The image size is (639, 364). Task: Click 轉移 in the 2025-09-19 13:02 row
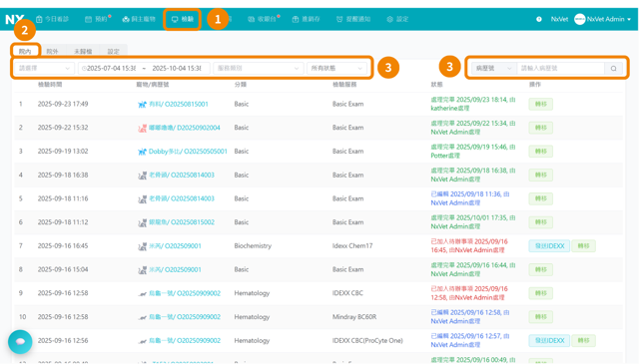[541, 152]
